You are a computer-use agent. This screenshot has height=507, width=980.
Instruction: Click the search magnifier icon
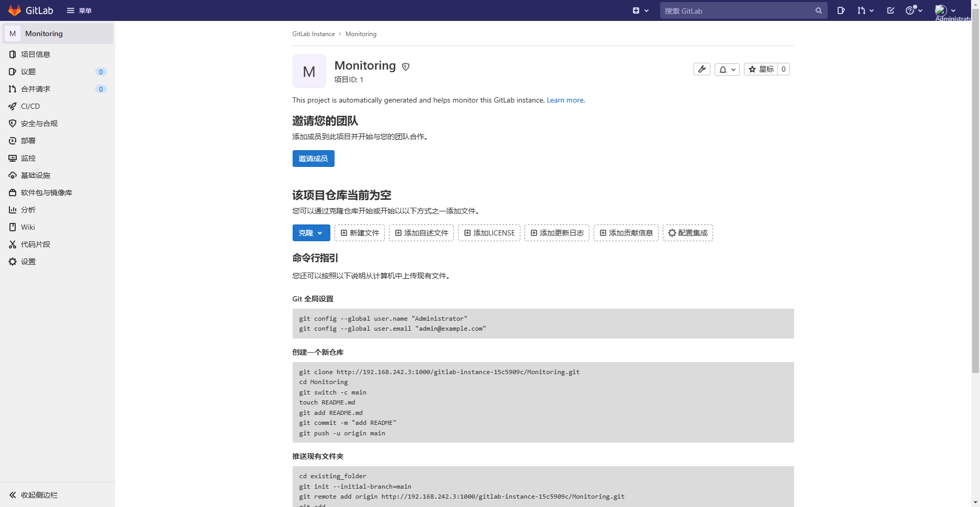(819, 10)
